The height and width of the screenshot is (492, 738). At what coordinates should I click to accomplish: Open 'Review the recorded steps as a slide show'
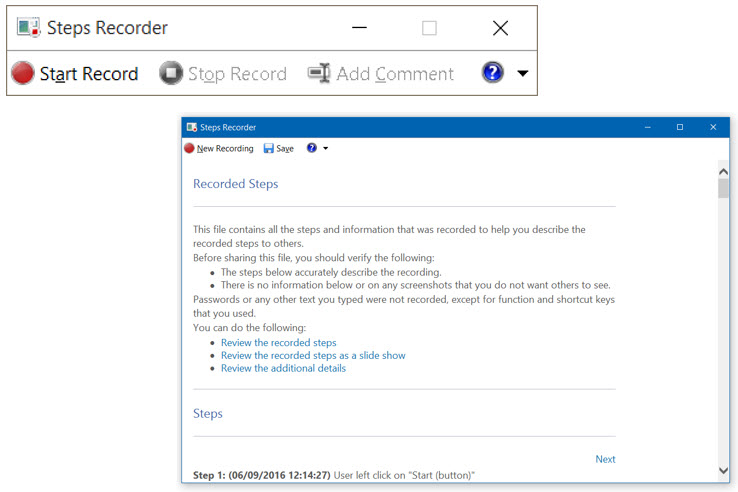tap(313, 355)
